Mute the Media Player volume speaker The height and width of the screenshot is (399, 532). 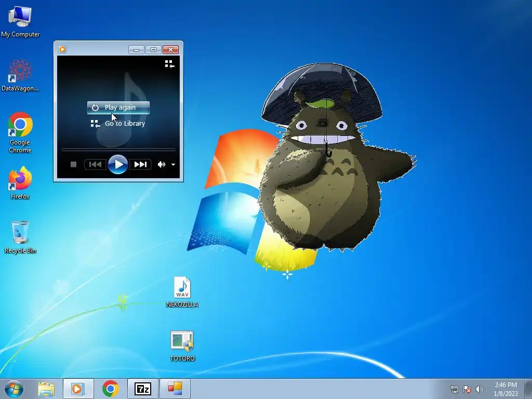click(x=162, y=165)
